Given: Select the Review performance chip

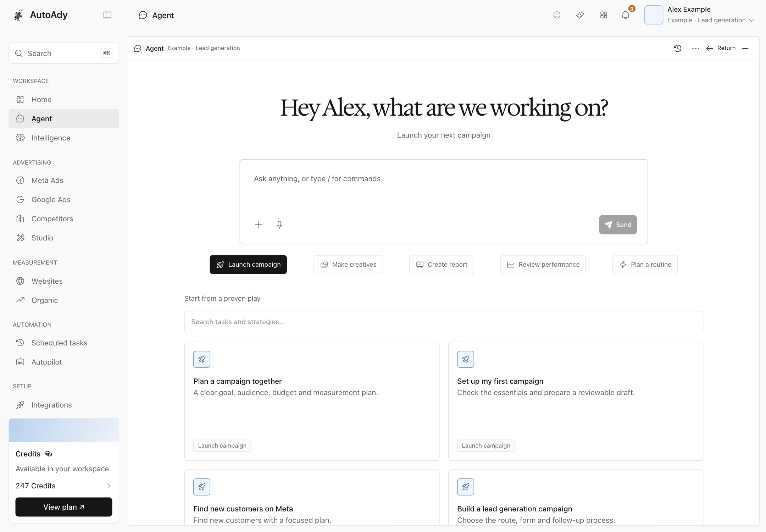Looking at the screenshot, I should click(543, 265).
